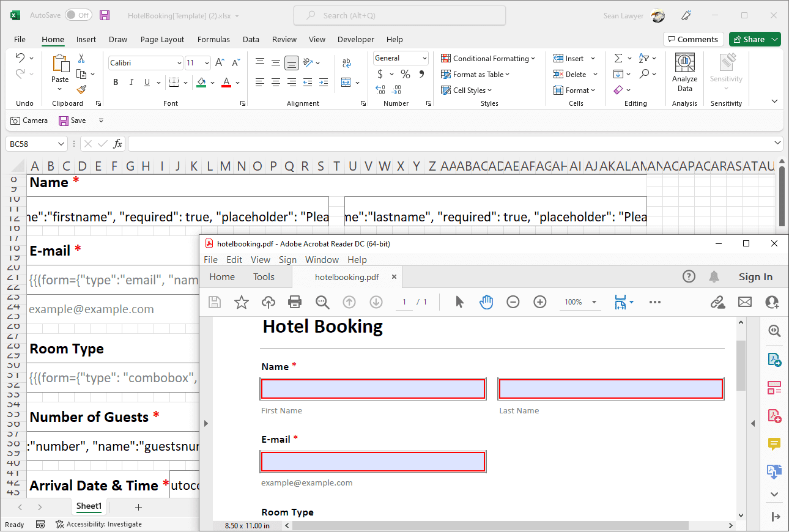Click the Fill Color bucket swatch
789x532 pixels.
[201, 83]
